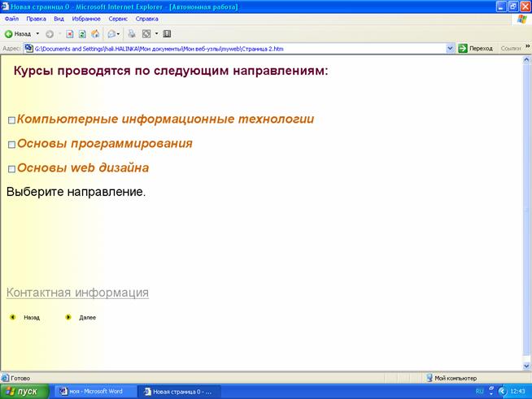Tick the Основы web дизайна checkbox

pos(11,169)
